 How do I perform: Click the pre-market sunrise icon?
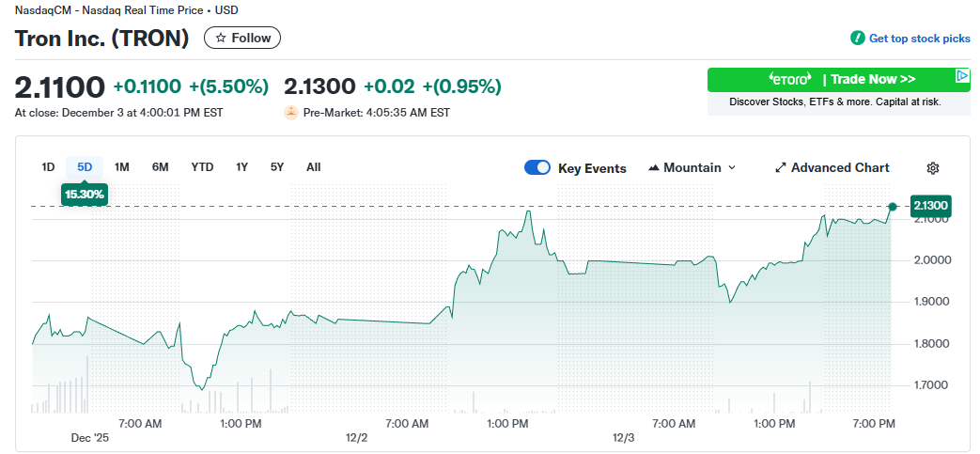point(291,113)
